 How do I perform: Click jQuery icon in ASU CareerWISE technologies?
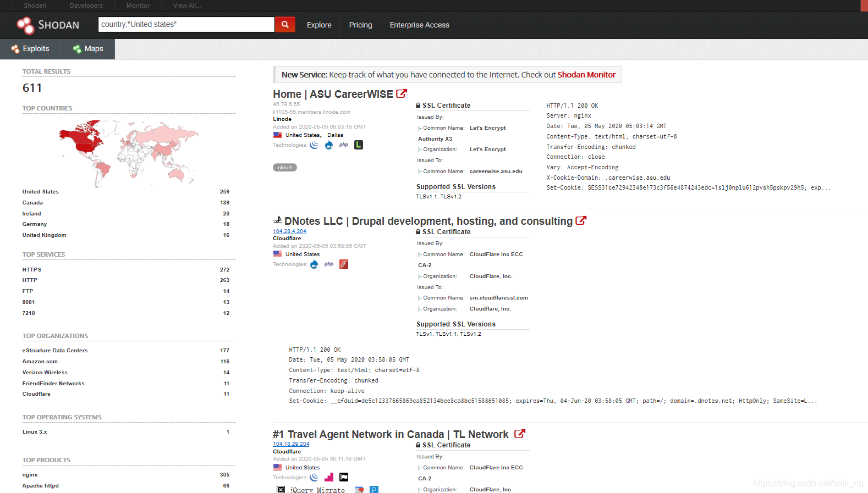pyautogui.click(x=314, y=145)
